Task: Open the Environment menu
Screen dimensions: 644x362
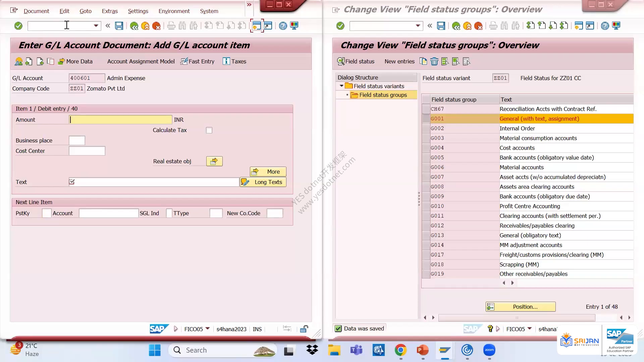Action: [x=174, y=11]
